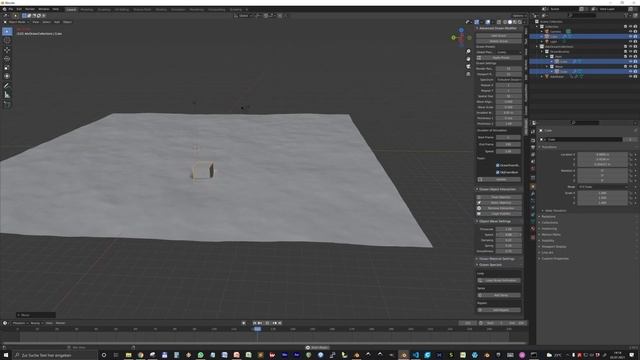Click the pan hand viewport icon
640x360 pixels.
click(x=468, y=59)
